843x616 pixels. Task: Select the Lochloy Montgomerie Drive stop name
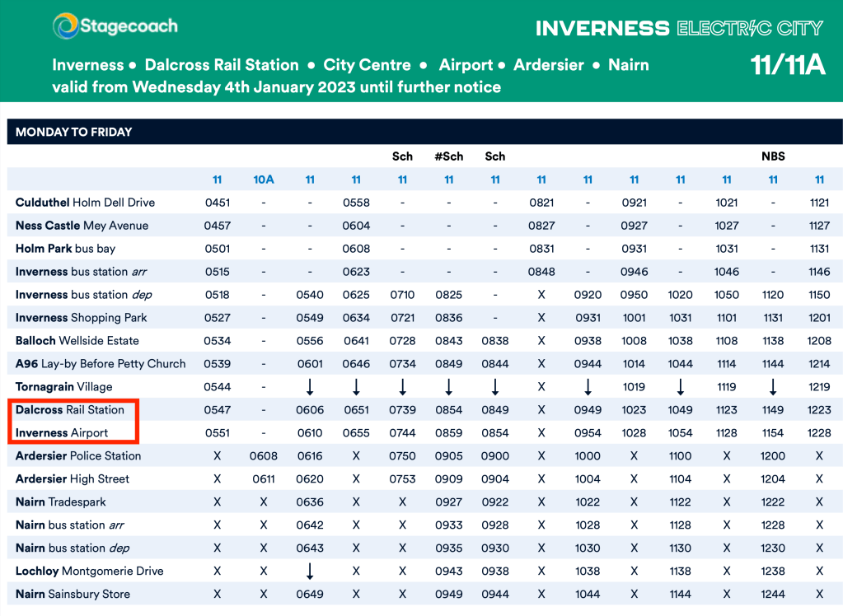(x=89, y=571)
